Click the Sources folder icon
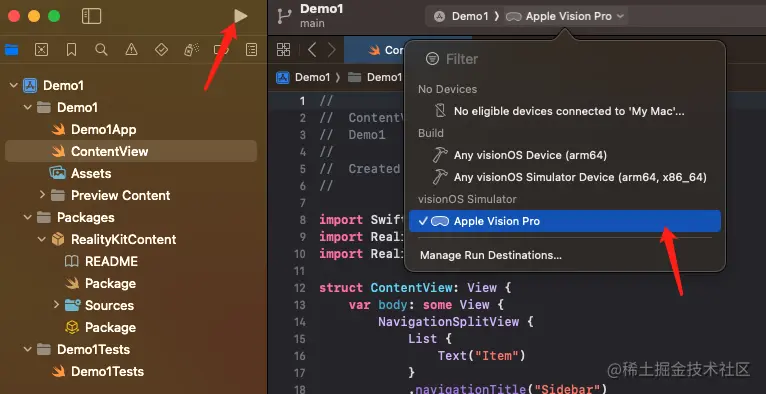The width and height of the screenshot is (766, 394). (x=73, y=305)
